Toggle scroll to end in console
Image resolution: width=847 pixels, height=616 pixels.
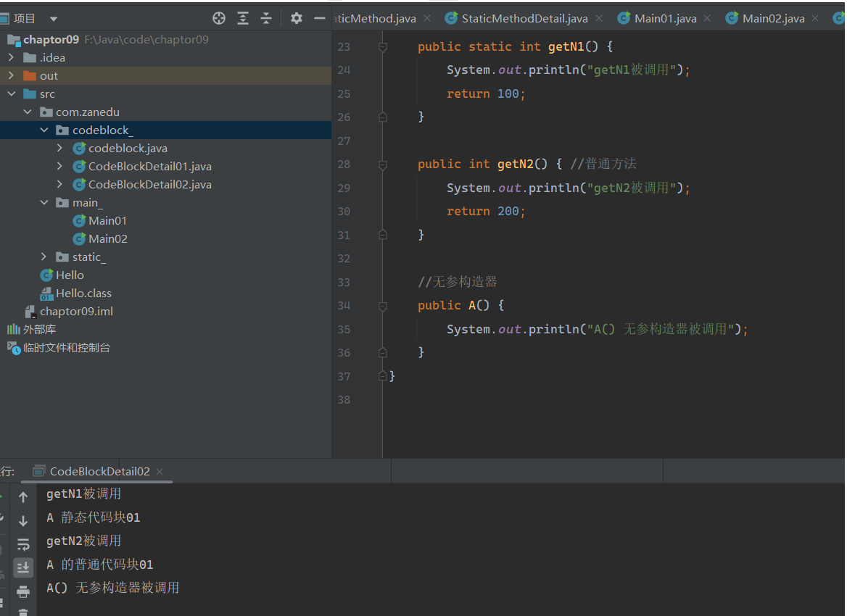point(23,568)
